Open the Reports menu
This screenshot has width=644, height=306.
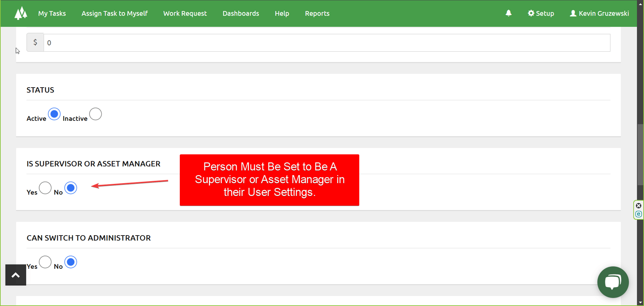317,13
